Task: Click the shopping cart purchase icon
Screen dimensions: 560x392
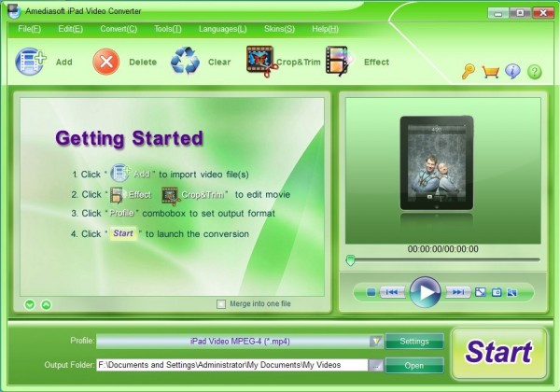Action: 490,72
